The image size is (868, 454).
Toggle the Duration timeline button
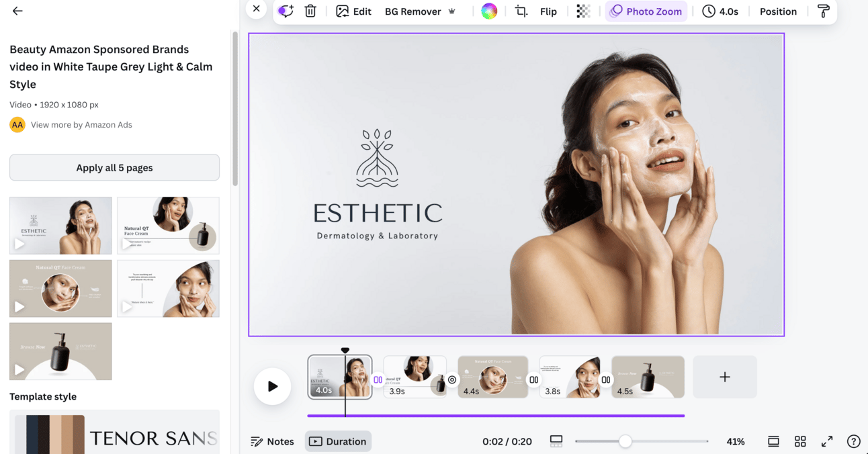338,441
